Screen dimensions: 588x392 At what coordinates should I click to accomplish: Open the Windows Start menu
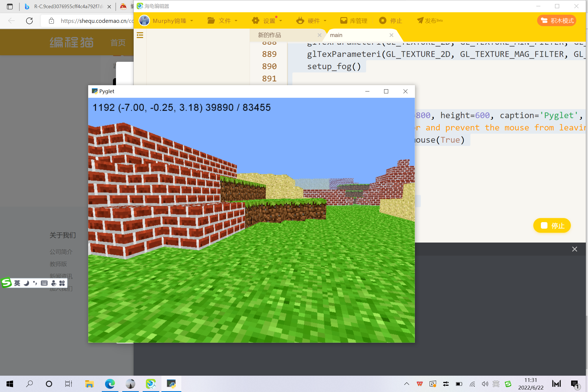[10, 384]
